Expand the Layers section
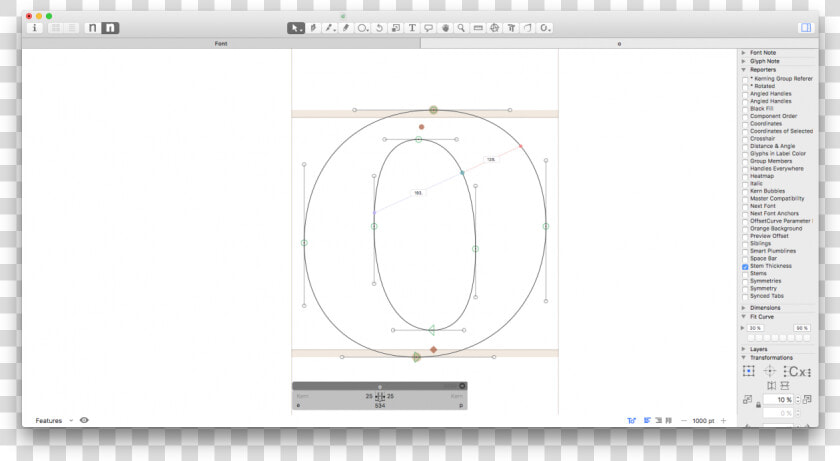This screenshot has width=840, height=461. click(744, 349)
